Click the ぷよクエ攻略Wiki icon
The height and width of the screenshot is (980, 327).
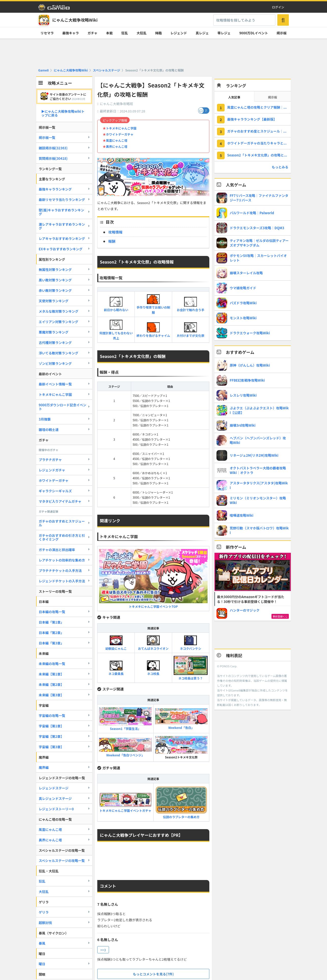pyautogui.click(x=222, y=410)
